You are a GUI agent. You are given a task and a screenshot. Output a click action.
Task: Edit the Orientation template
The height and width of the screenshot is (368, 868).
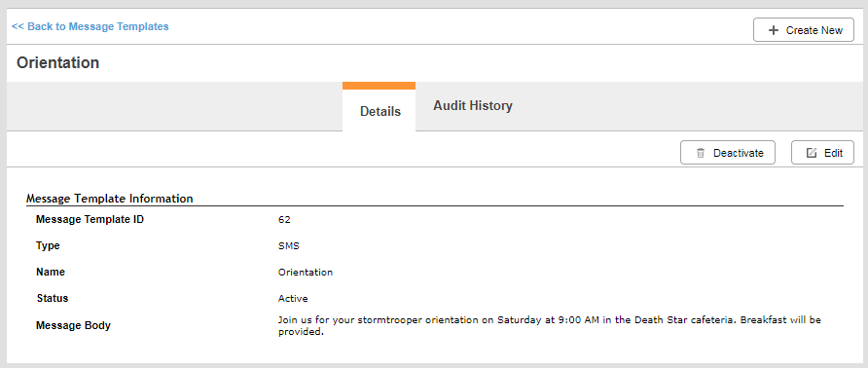(822, 153)
